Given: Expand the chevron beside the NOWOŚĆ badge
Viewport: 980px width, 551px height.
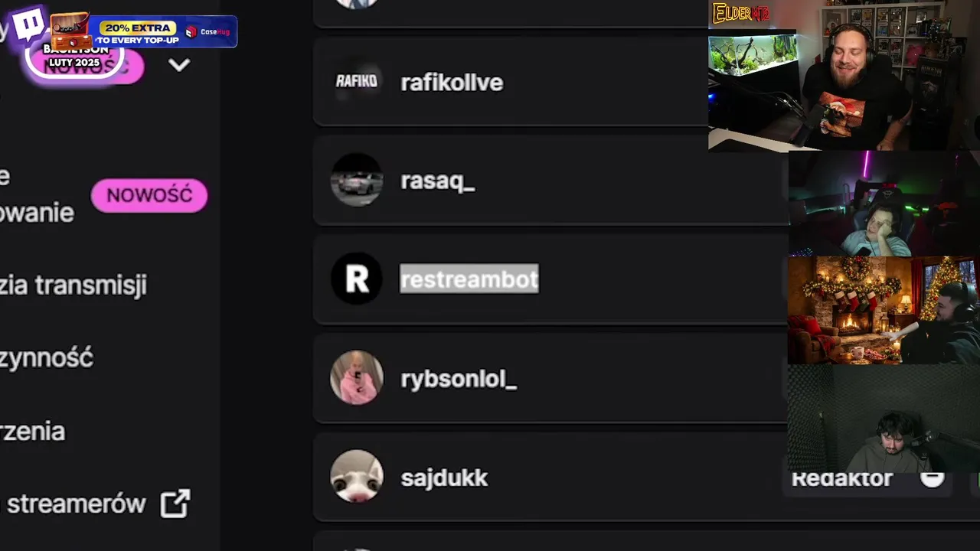Looking at the screenshot, I should [x=179, y=65].
